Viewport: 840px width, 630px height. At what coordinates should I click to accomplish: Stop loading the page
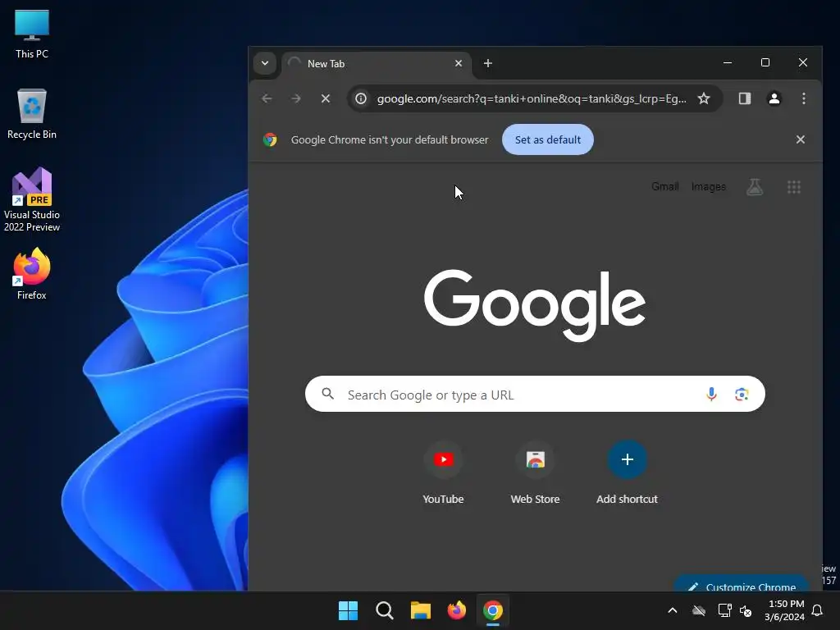(325, 98)
